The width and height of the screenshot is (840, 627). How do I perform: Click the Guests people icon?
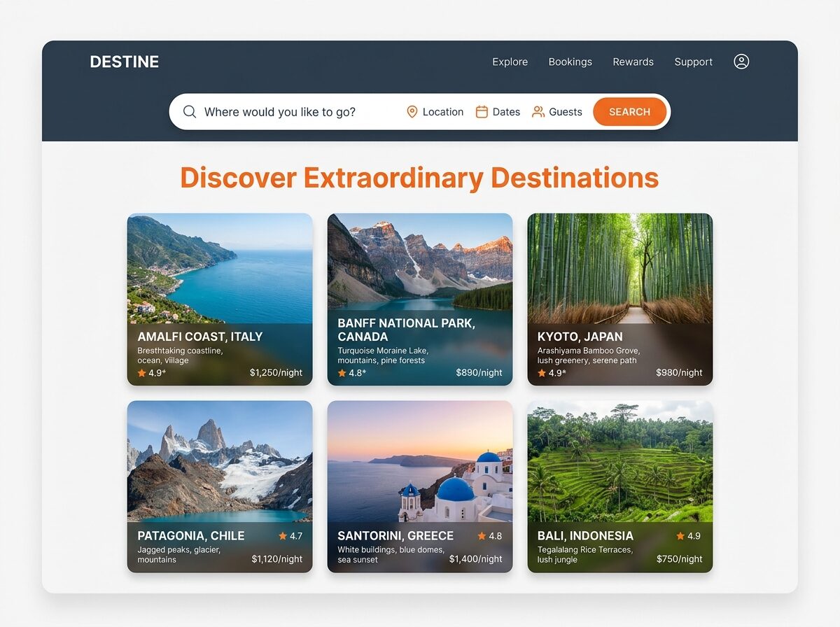click(x=538, y=112)
